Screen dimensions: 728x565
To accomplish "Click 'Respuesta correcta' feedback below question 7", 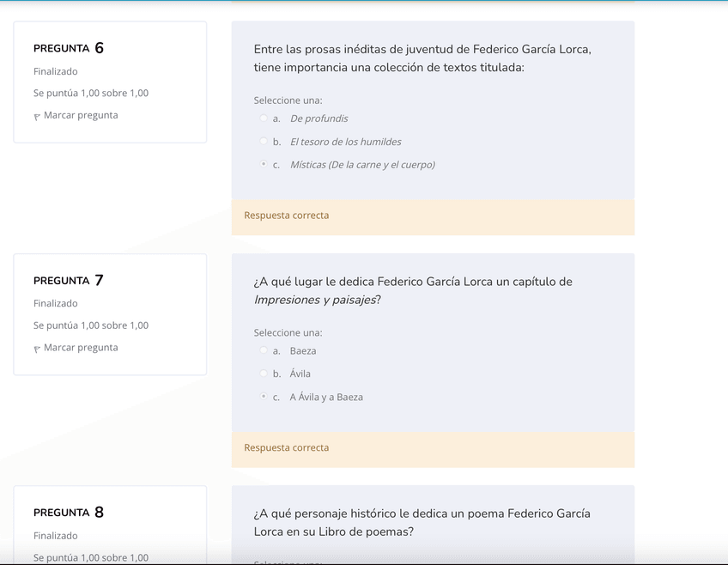I will tap(287, 447).
